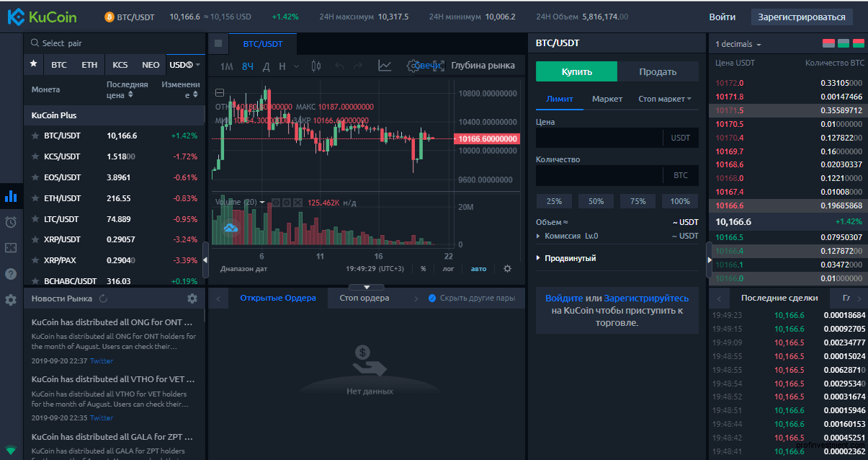Expand the Volume (20) indicator dropdown
The height and width of the screenshot is (460, 868).
pos(262,203)
